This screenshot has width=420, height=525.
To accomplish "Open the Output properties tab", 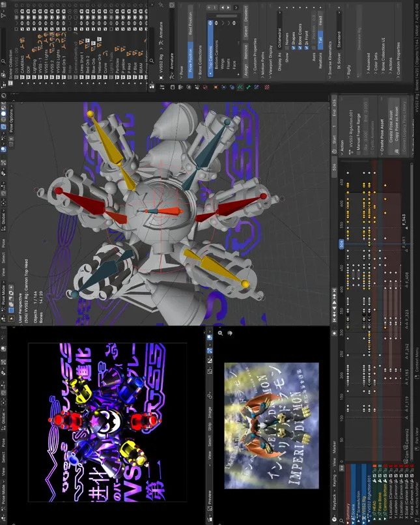I will click(180, 87).
